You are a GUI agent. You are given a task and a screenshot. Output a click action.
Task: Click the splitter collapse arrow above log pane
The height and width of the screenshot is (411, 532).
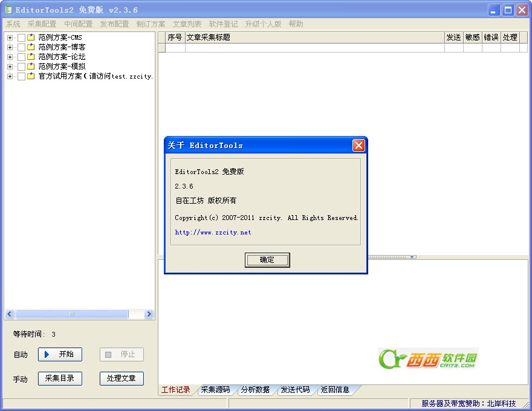[x=412, y=257]
